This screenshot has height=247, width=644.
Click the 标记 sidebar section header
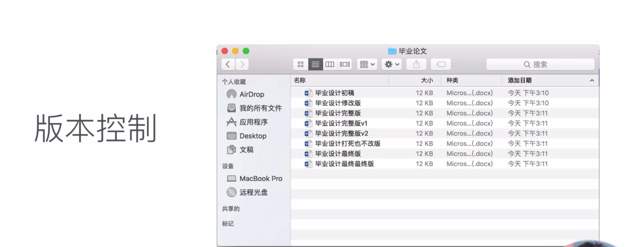(x=228, y=224)
